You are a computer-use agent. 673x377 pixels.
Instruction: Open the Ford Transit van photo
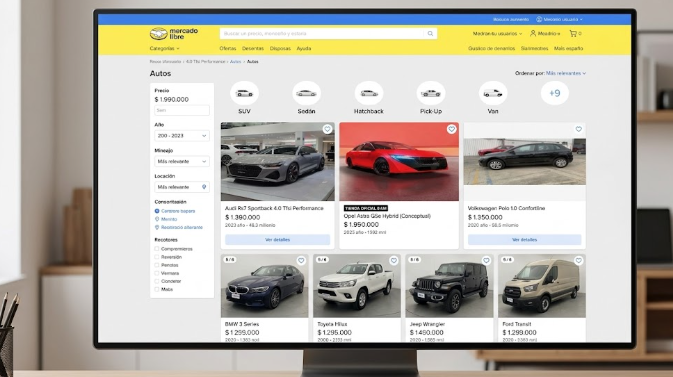[542, 286]
